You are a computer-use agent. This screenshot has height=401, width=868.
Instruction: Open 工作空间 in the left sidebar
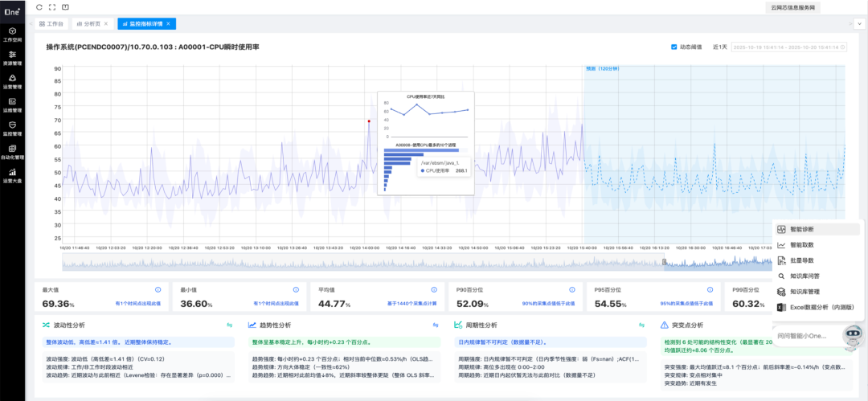point(13,34)
